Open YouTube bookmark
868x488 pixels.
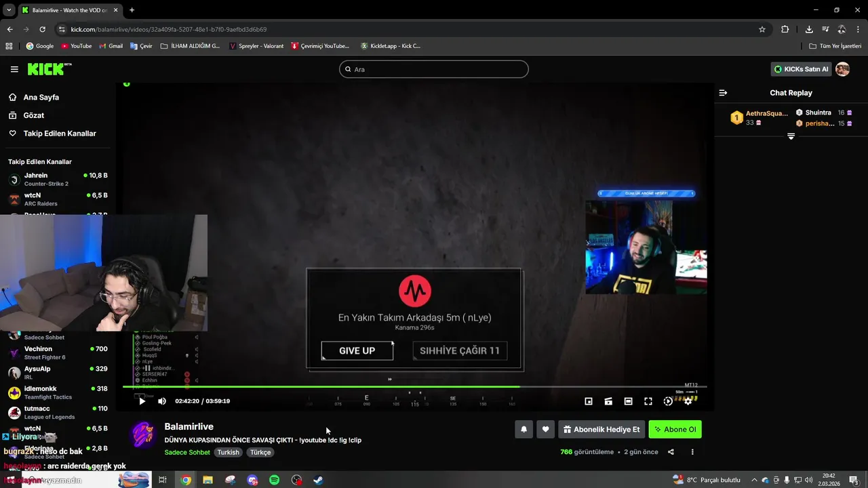pos(76,46)
